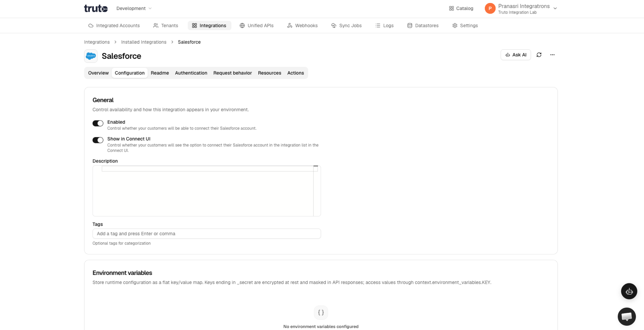644x330 pixels.
Task: Click the Truto logo
Action: pos(96,8)
